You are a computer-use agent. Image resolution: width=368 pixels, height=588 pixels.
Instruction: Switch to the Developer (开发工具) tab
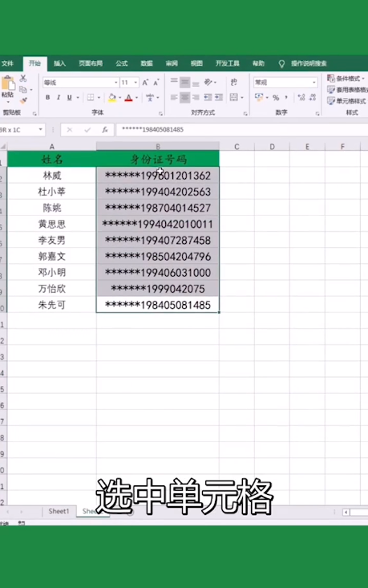[228, 63]
